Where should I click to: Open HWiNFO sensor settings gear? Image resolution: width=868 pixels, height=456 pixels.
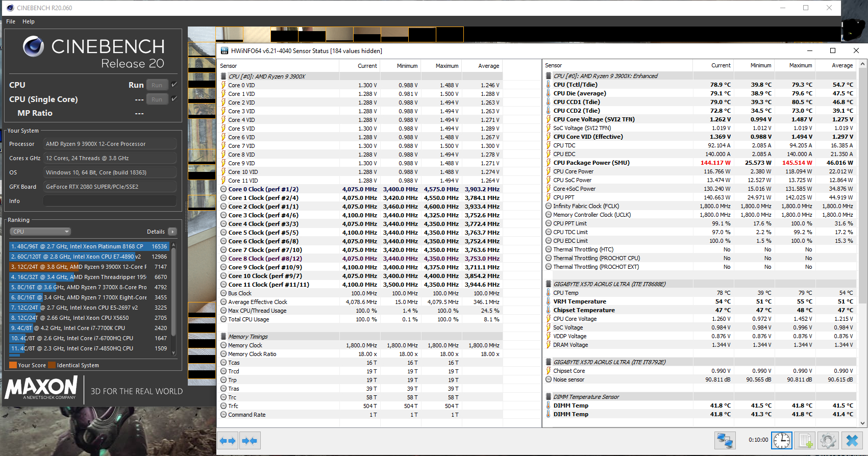828,440
